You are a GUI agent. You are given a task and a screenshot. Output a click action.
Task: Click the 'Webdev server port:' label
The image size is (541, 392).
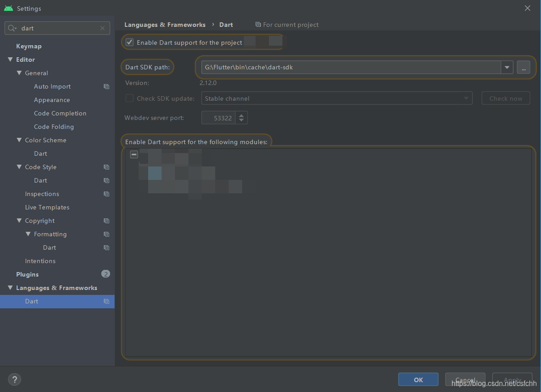pos(154,118)
